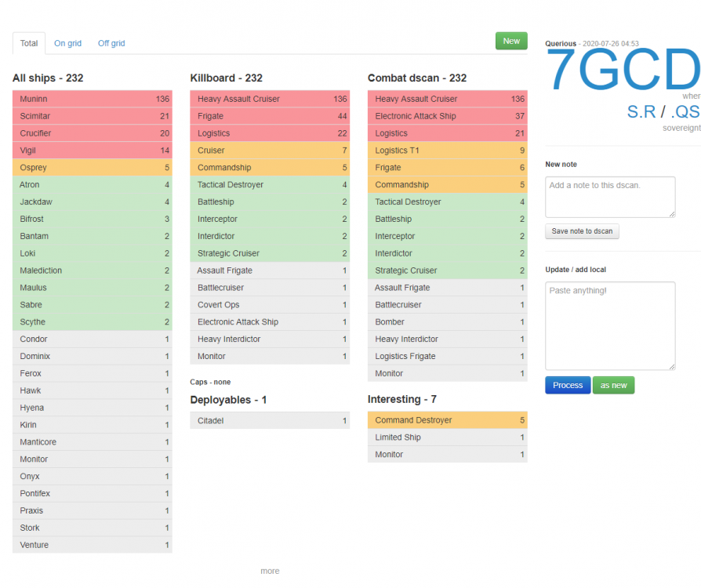Screen dimensions: 701x588
Task: Open the S.R region link
Action: 641,111
